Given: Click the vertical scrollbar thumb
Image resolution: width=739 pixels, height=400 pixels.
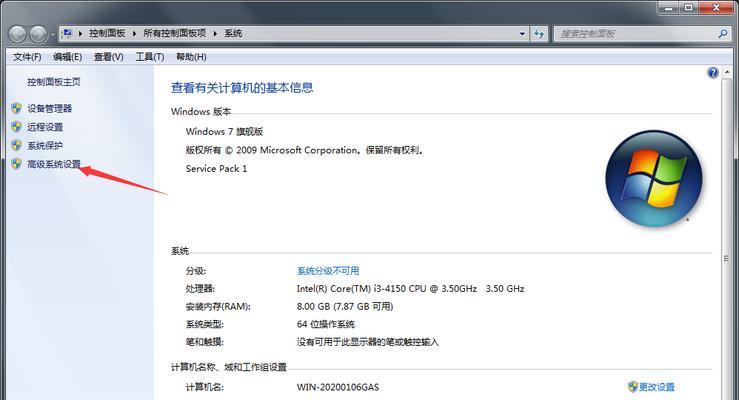Looking at the screenshot, I should [727, 258].
